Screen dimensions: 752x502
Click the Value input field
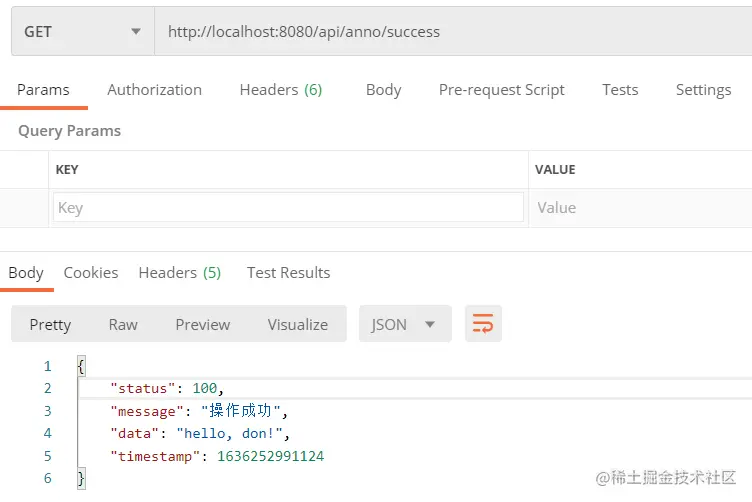(x=641, y=208)
